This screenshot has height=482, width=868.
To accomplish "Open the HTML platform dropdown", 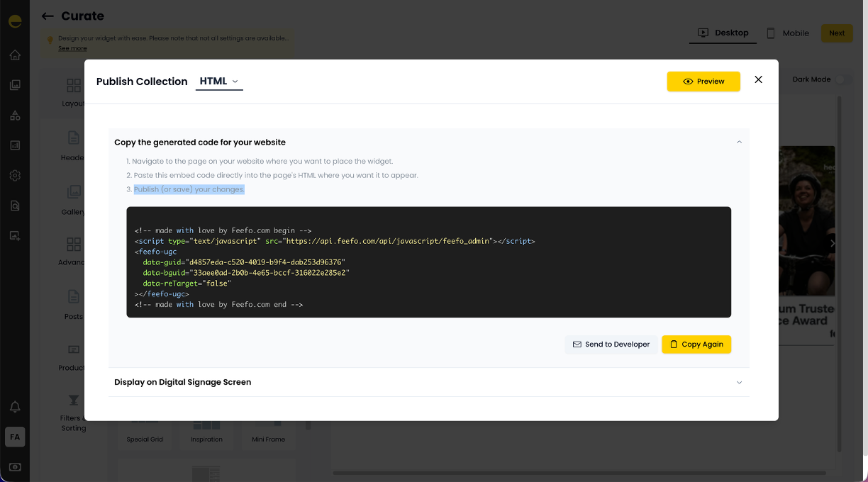I will click(x=219, y=82).
